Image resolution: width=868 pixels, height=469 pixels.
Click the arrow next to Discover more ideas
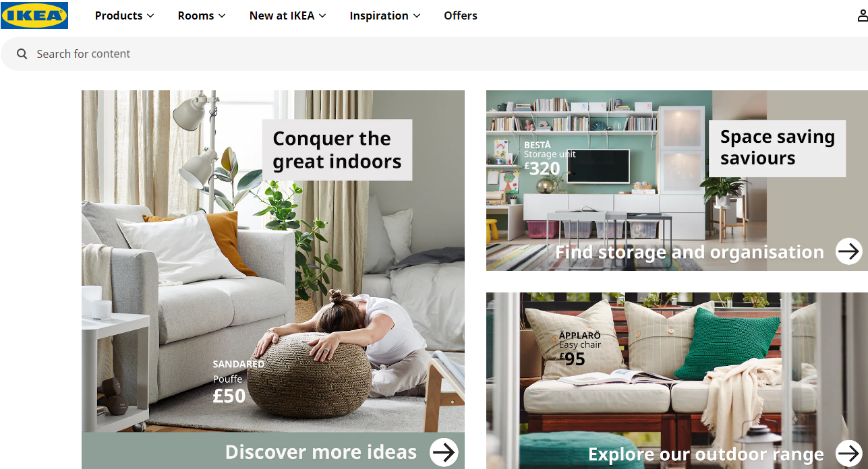tap(444, 452)
